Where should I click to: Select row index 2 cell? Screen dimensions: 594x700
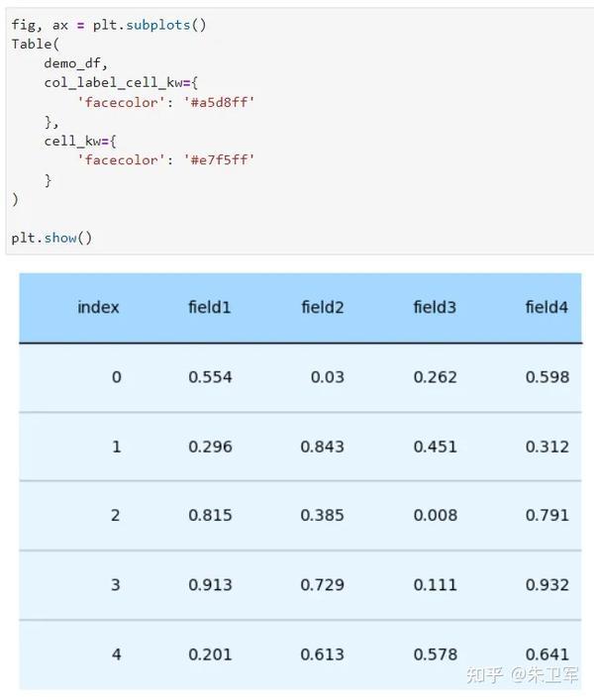(x=116, y=516)
